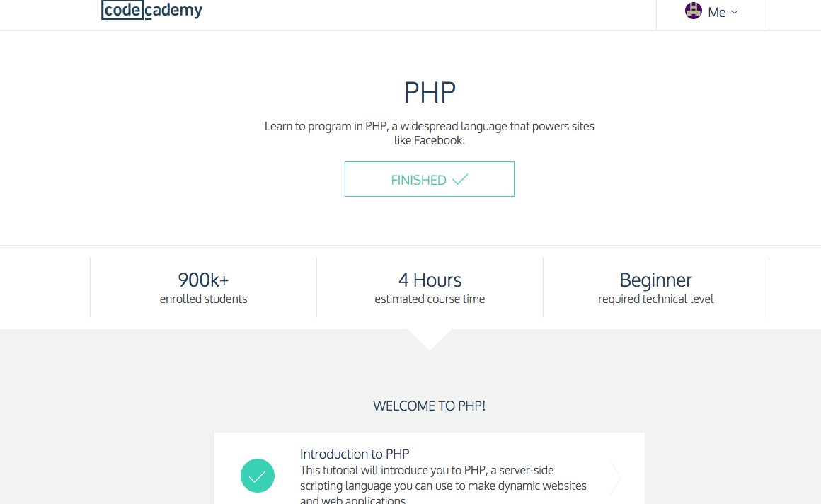
Task: Click the "required technical level" caption
Action: (x=655, y=299)
